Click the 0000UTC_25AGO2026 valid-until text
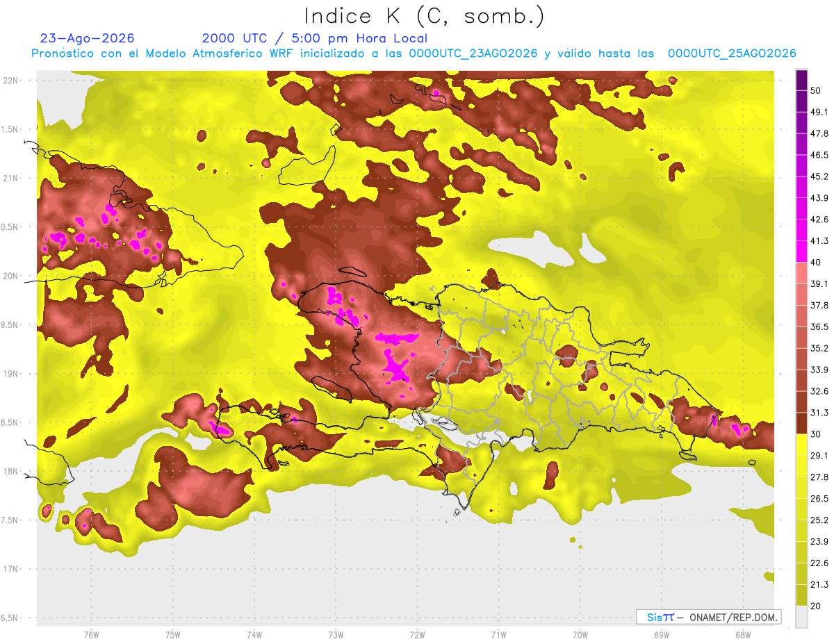 click(732, 53)
